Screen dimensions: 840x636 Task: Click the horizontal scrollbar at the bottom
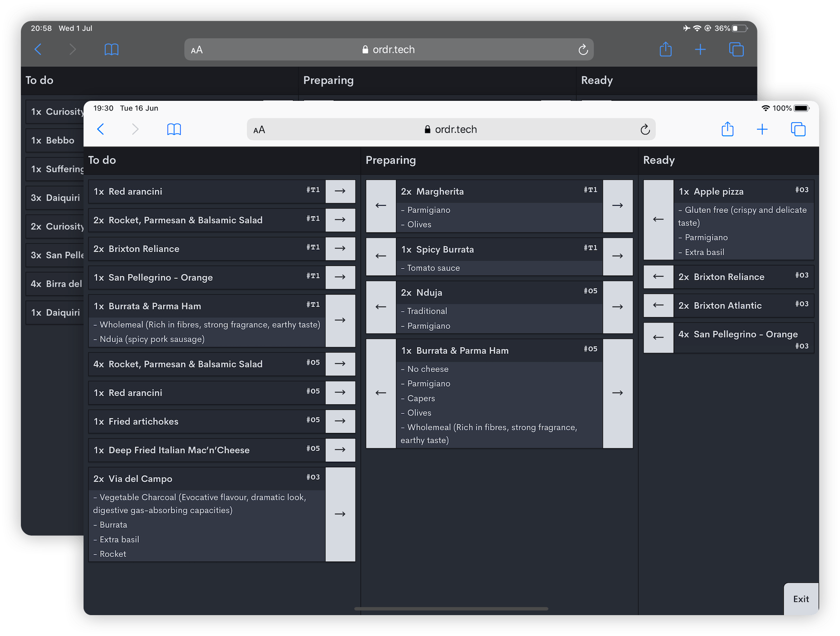(452, 609)
